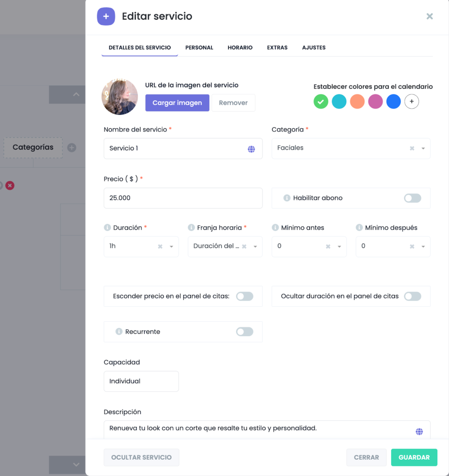The height and width of the screenshot is (476, 449).
Task: Click the translate globe icon in Descripción field
Action: 419,432
